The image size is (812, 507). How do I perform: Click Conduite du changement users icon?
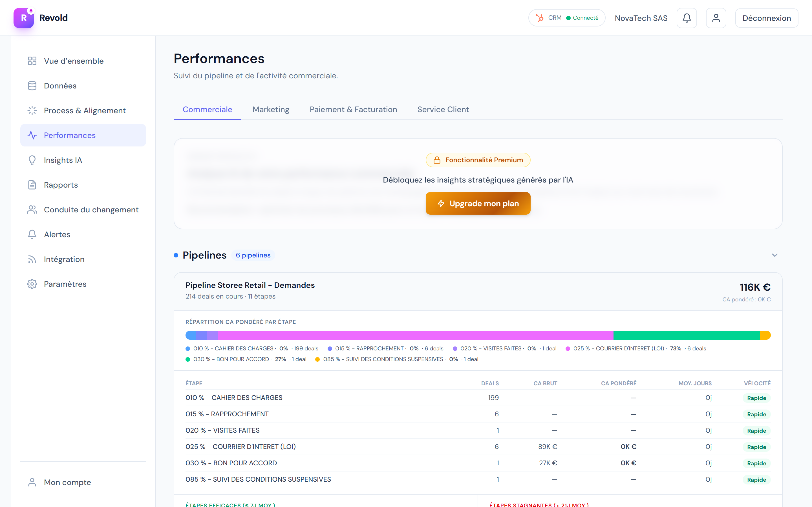pos(32,210)
